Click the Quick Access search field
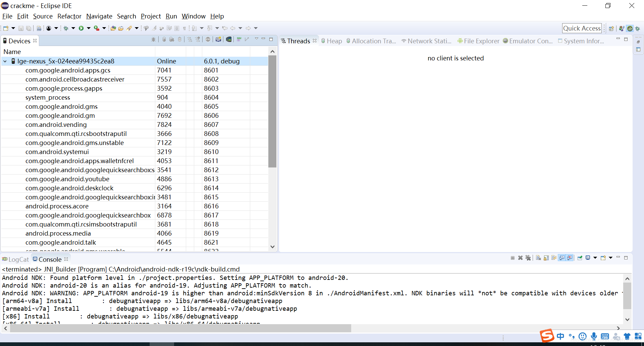 pos(582,28)
